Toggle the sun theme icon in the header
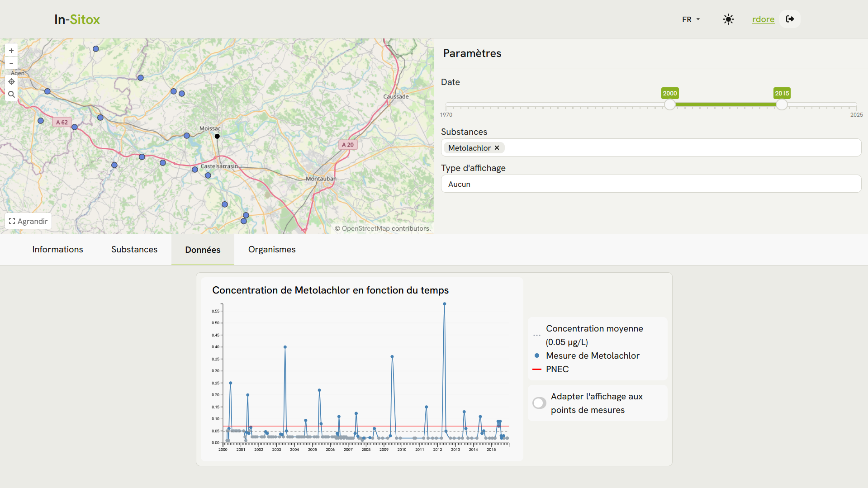Viewport: 868px width, 488px height. pos(728,19)
